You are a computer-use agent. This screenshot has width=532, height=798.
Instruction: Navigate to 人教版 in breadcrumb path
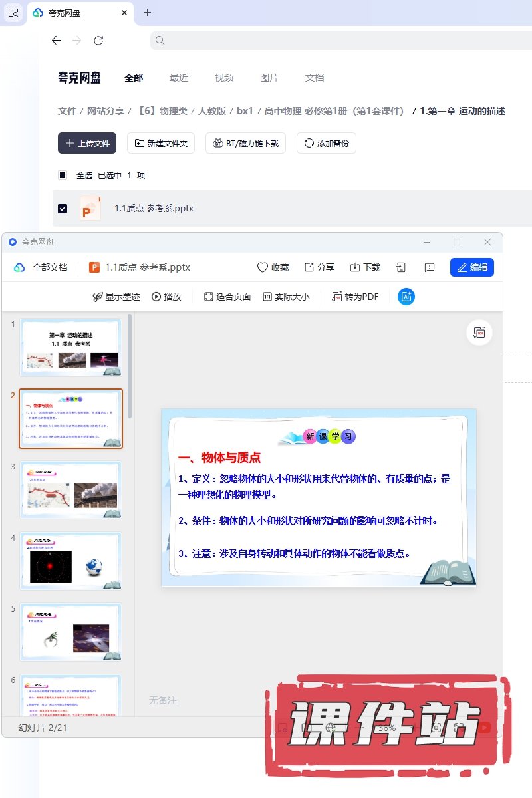tap(212, 111)
